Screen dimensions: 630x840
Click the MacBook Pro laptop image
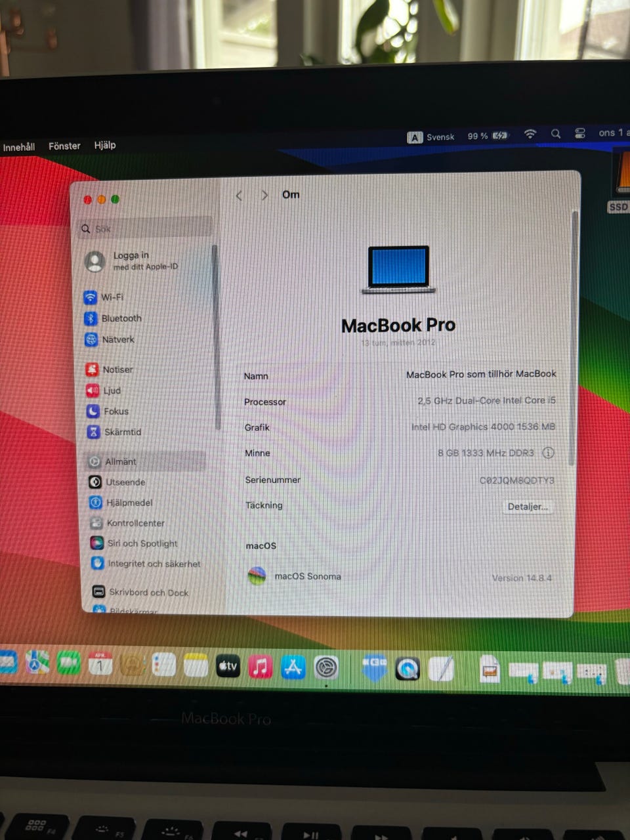coord(398,270)
